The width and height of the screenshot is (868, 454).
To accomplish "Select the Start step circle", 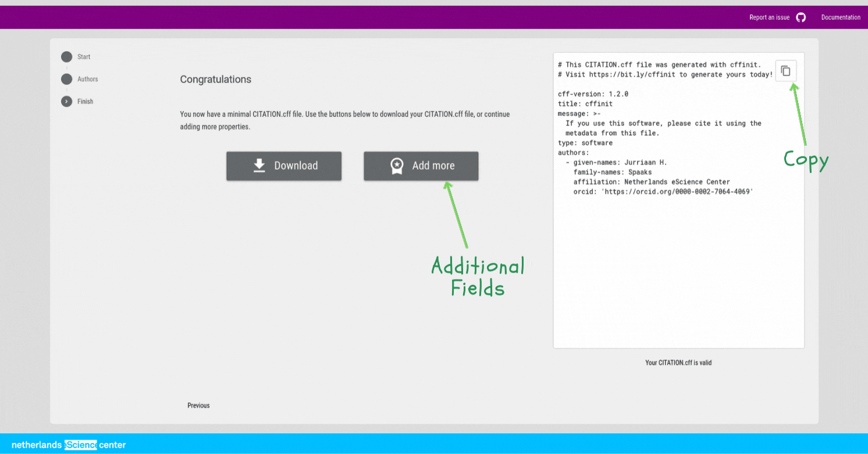I will coord(67,57).
